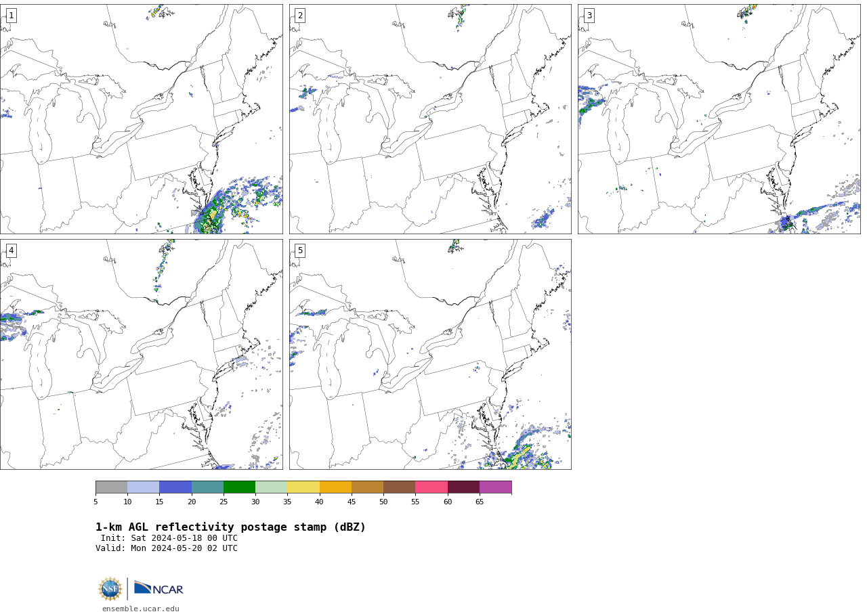The height and width of the screenshot is (616, 867).
Task: Click the colorbar tick label 50
Action: 383,502
